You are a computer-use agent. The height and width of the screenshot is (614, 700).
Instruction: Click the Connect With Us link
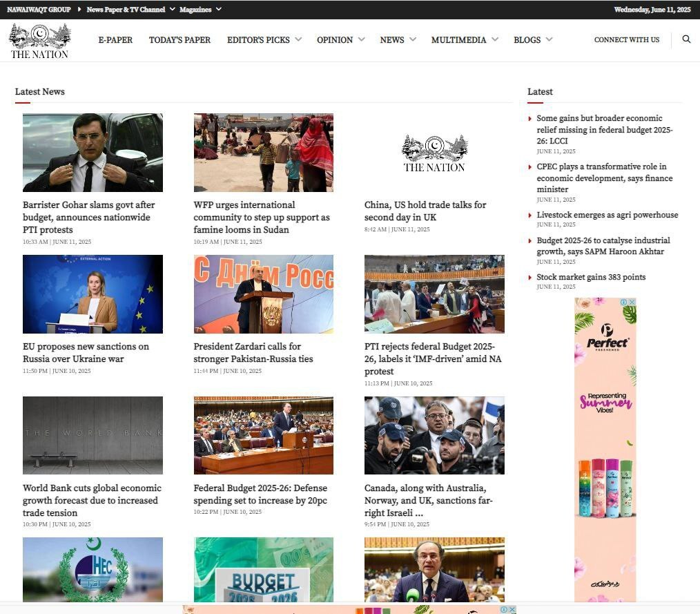pyautogui.click(x=626, y=40)
